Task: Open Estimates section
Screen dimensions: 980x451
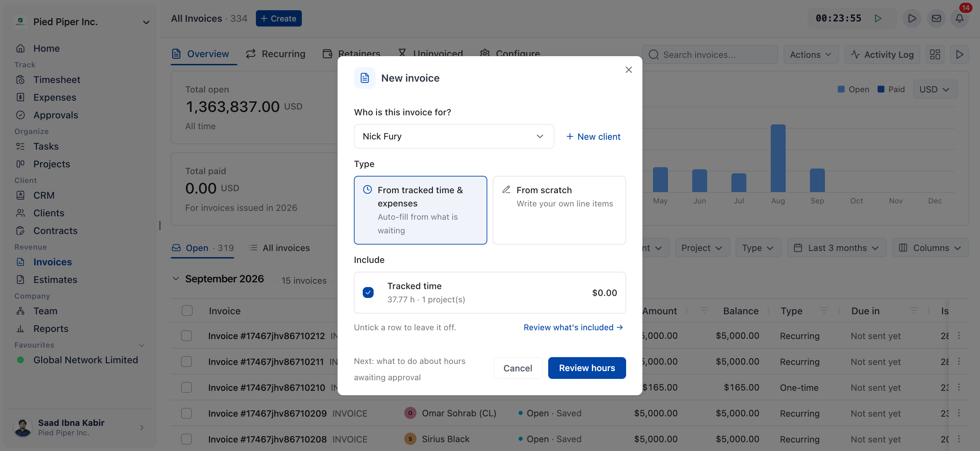Action: click(x=55, y=280)
